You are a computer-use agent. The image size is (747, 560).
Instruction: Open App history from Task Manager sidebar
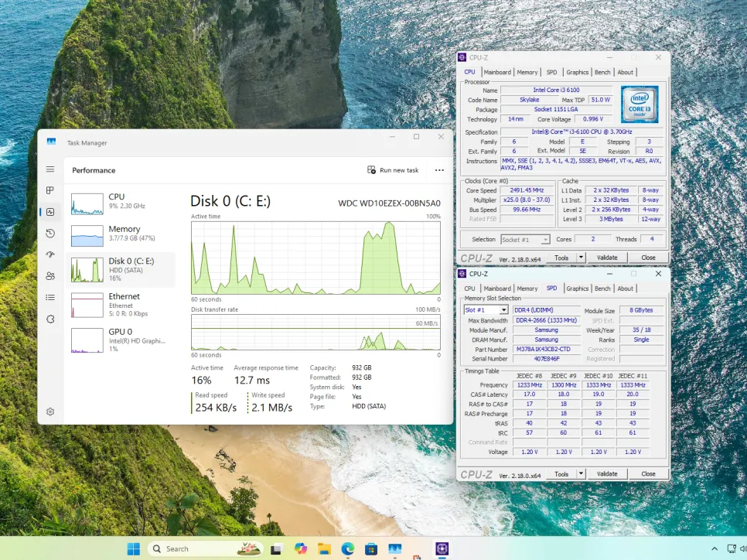[x=50, y=234]
